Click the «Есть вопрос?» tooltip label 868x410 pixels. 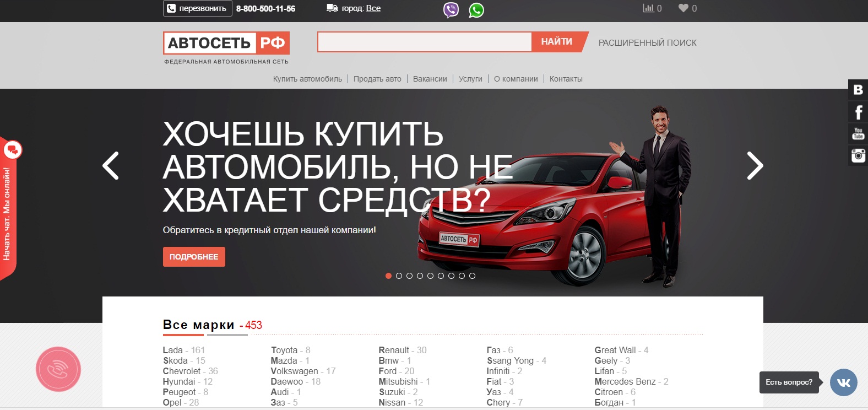click(789, 382)
